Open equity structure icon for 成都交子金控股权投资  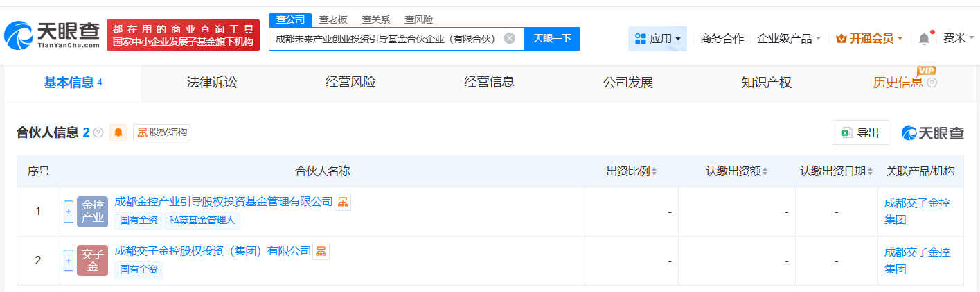coord(321,252)
